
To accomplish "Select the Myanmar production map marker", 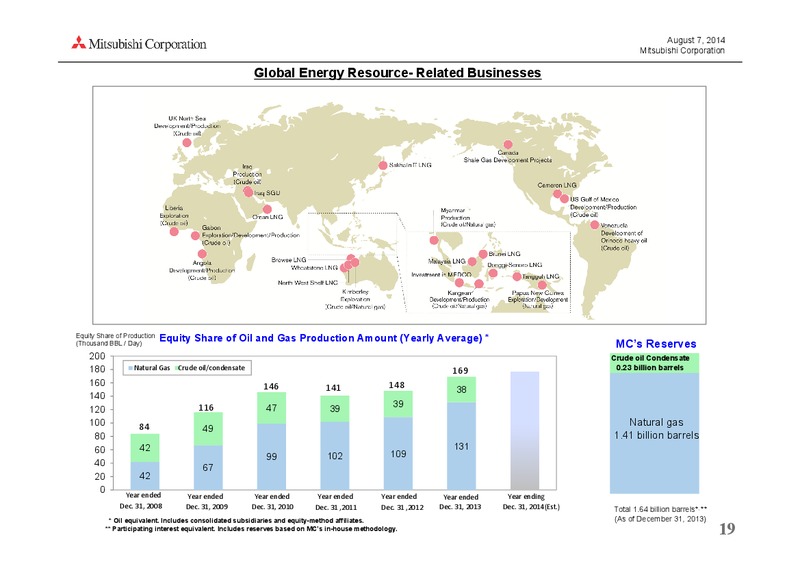I will pyautogui.click(x=434, y=240).
